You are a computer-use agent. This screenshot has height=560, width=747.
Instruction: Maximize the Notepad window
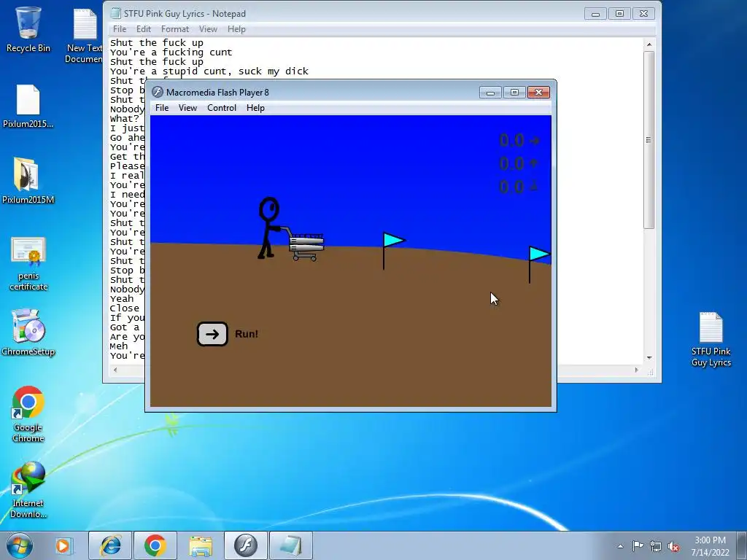(619, 14)
